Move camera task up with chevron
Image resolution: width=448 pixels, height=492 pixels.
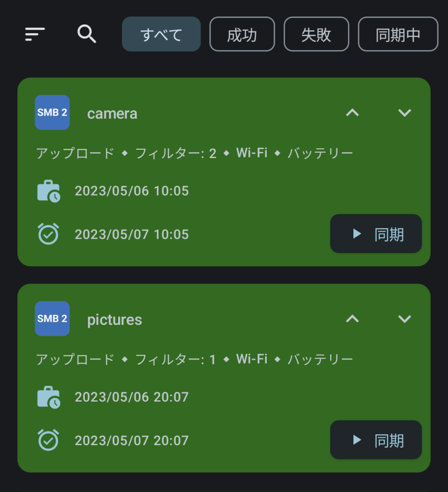click(352, 113)
